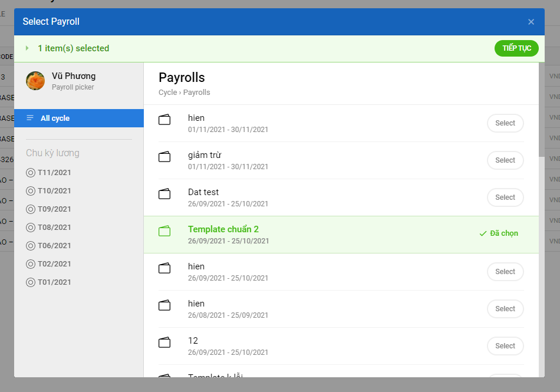Expand the 1 item(s) selected arrow

tap(27, 48)
